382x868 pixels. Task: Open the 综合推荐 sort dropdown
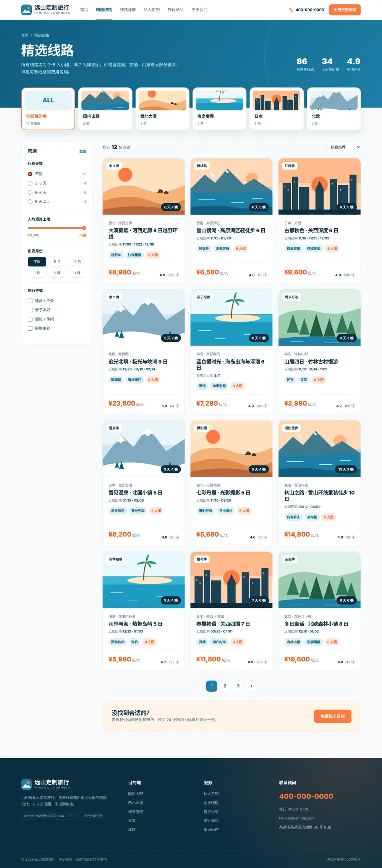point(343,147)
